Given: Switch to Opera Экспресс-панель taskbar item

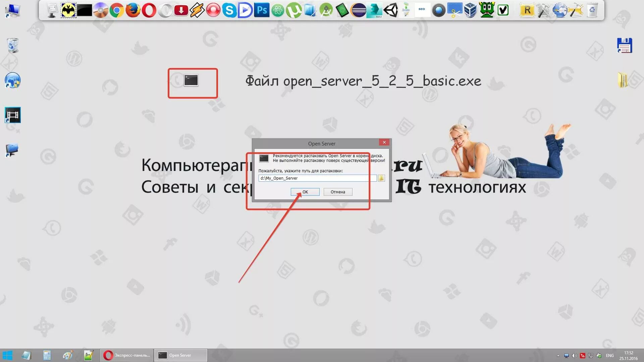Looking at the screenshot, I should click(127, 355).
